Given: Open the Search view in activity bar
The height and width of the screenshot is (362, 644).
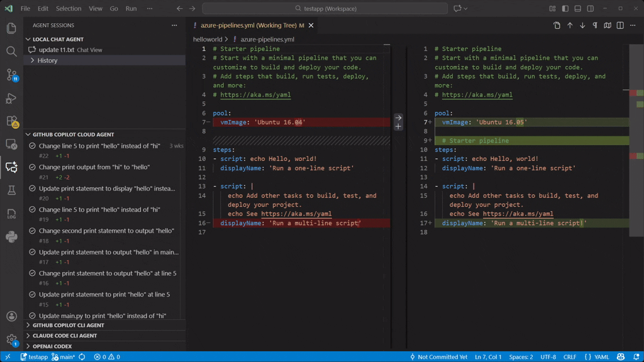Looking at the screenshot, I should tap(11, 52).
